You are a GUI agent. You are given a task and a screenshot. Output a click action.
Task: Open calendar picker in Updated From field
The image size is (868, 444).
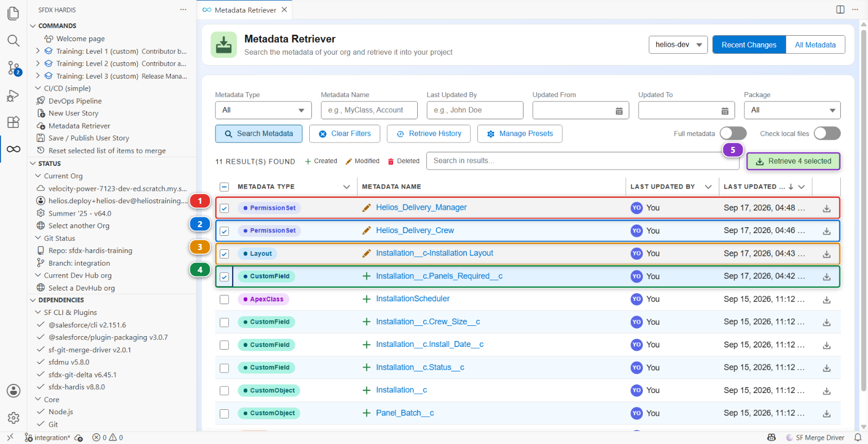click(x=619, y=111)
